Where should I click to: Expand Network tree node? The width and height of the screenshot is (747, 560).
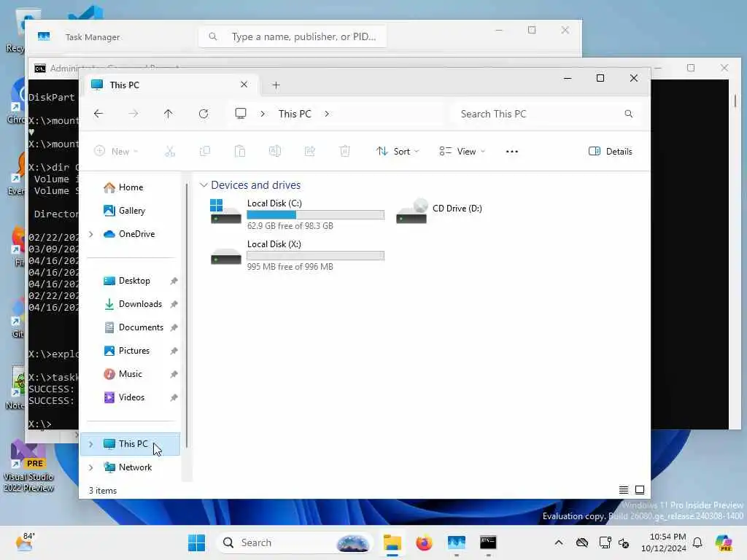tap(91, 467)
